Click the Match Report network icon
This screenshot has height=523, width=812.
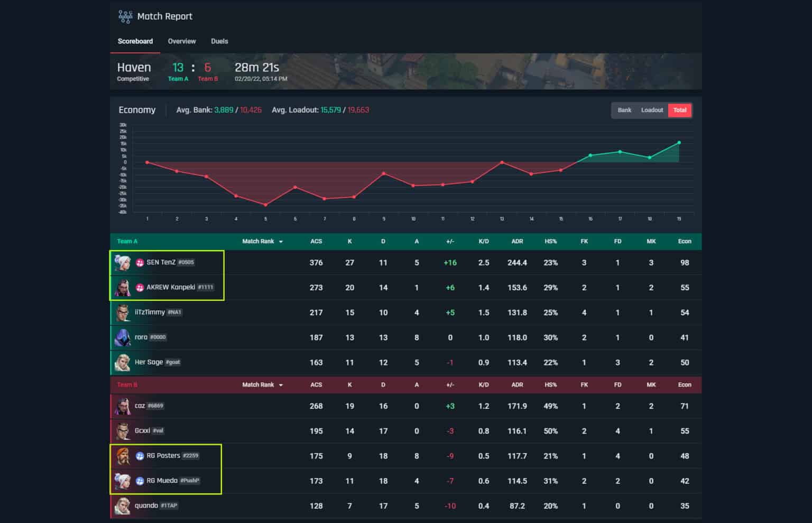coord(125,16)
